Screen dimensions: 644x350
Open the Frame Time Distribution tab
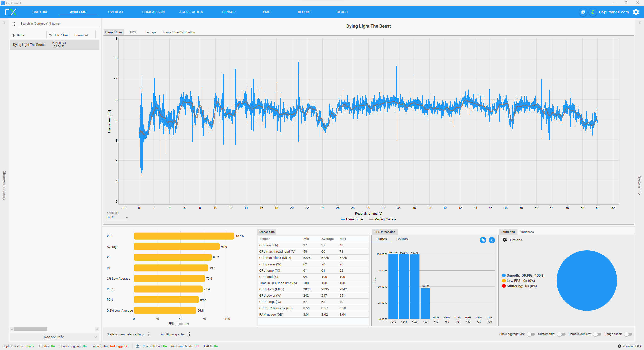(x=179, y=32)
